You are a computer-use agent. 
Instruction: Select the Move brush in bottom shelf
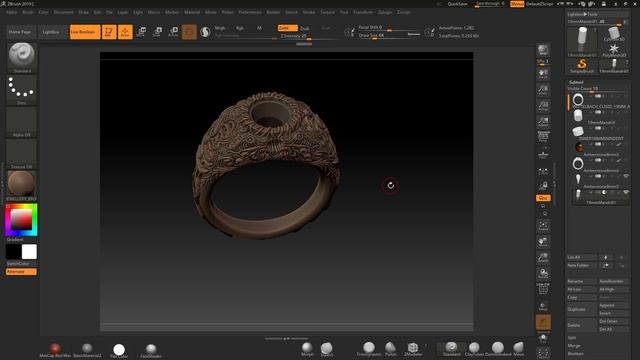518,349
